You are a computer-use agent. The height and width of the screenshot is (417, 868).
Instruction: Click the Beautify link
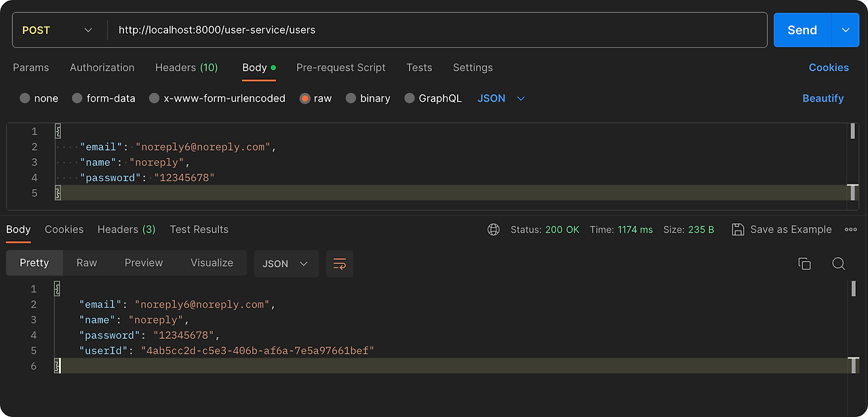click(x=823, y=98)
